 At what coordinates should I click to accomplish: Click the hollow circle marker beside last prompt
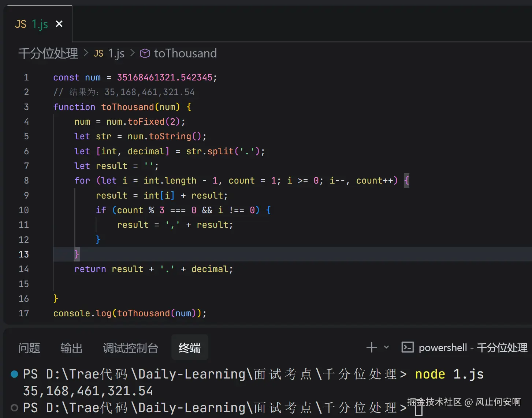click(15, 407)
